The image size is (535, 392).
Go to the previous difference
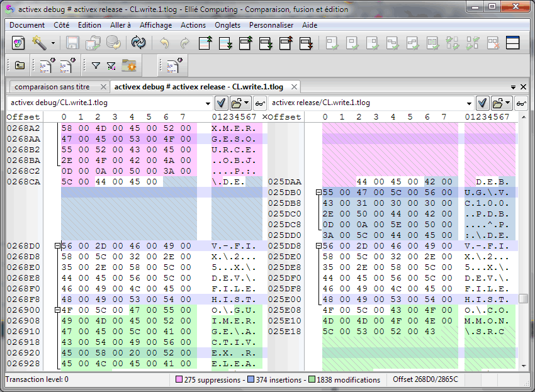tap(205, 43)
